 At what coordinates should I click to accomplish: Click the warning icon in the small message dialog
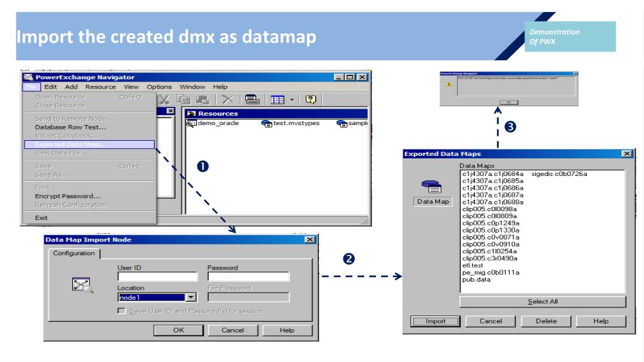point(449,84)
